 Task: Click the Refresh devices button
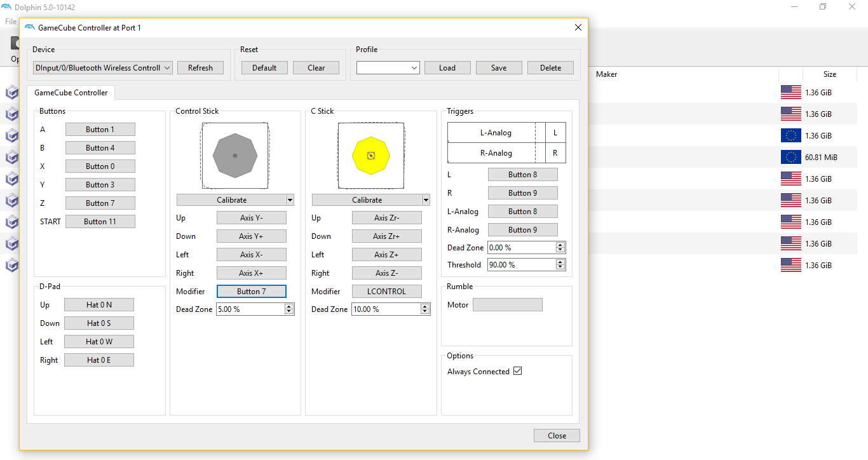(x=200, y=67)
